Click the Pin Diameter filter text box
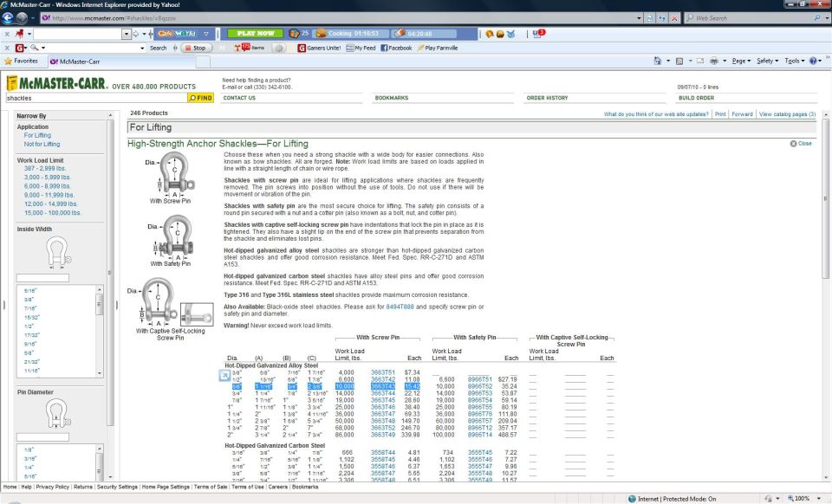The height and width of the screenshot is (504, 832). (43, 437)
